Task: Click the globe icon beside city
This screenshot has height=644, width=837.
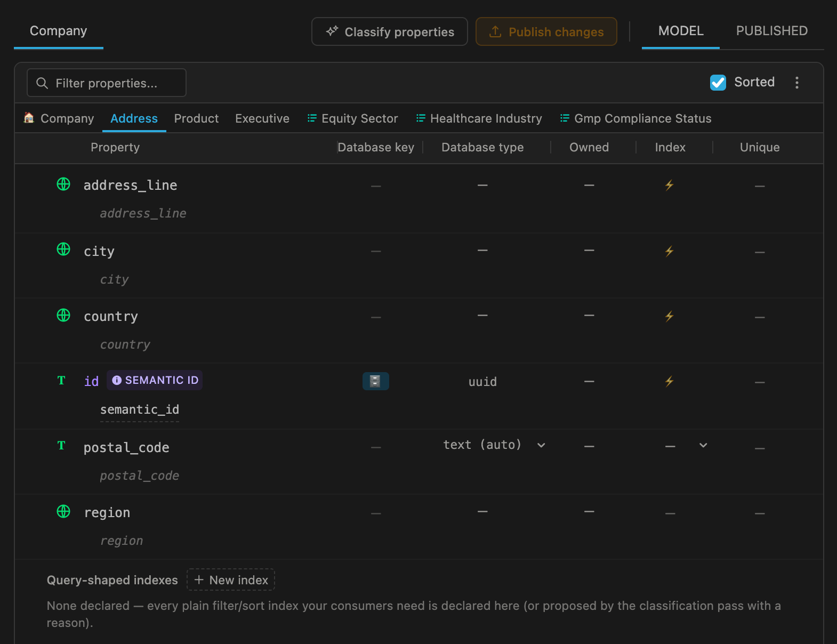Action: [63, 249]
